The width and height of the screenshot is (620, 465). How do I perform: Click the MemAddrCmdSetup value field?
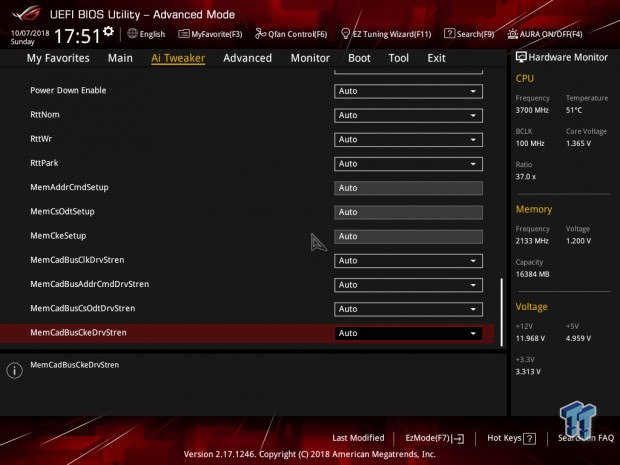coord(408,188)
